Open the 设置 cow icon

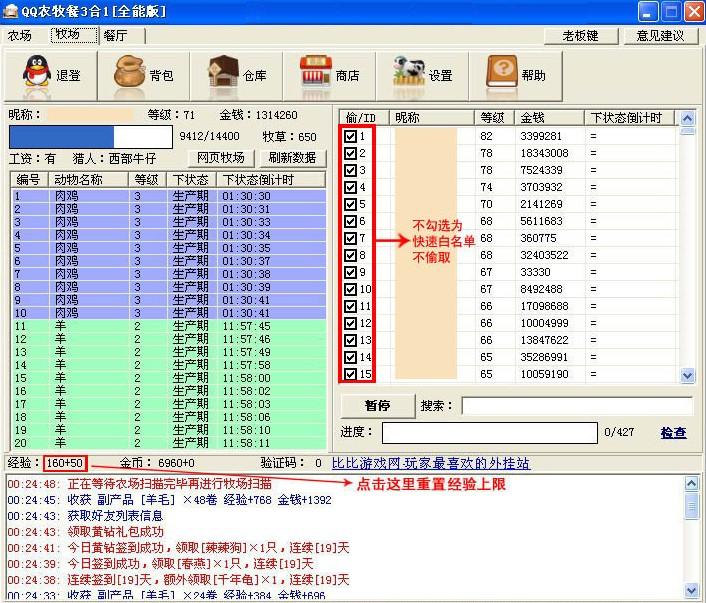point(409,71)
